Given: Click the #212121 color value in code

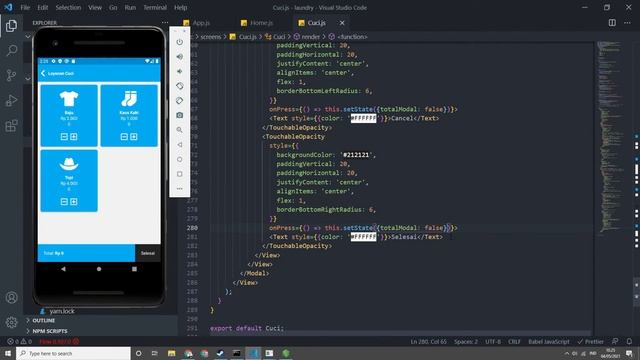Looking at the screenshot, I should 356,155.
